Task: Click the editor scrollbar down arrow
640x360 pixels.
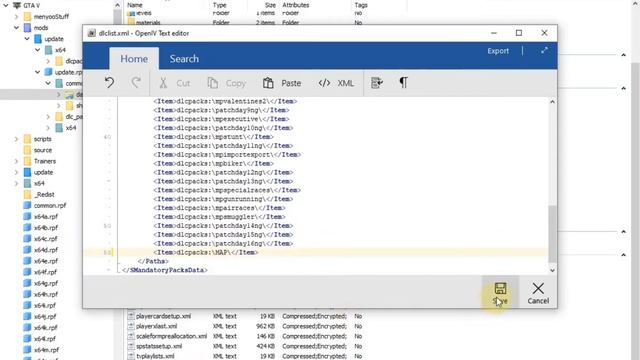Action: click(x=552, y=270)
